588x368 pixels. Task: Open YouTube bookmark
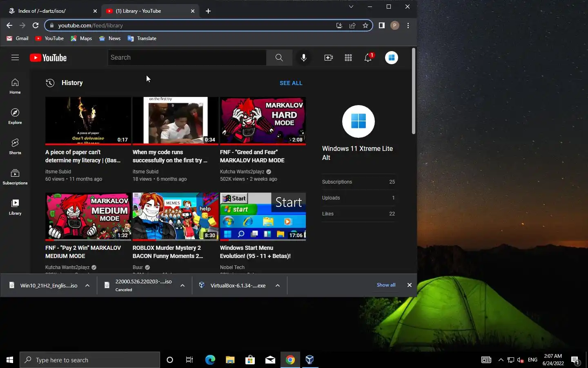click(49, 38)
